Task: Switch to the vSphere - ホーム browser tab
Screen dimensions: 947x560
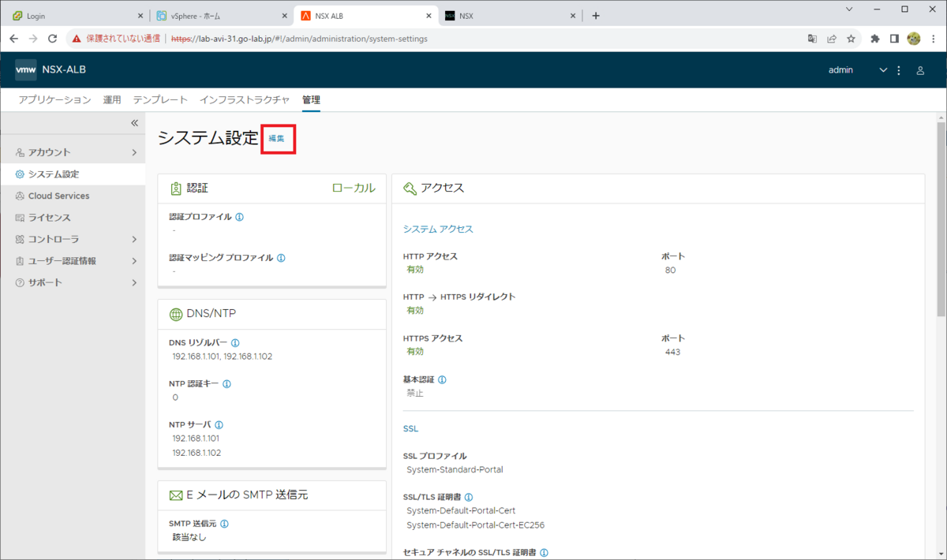Action: [221, 16]
